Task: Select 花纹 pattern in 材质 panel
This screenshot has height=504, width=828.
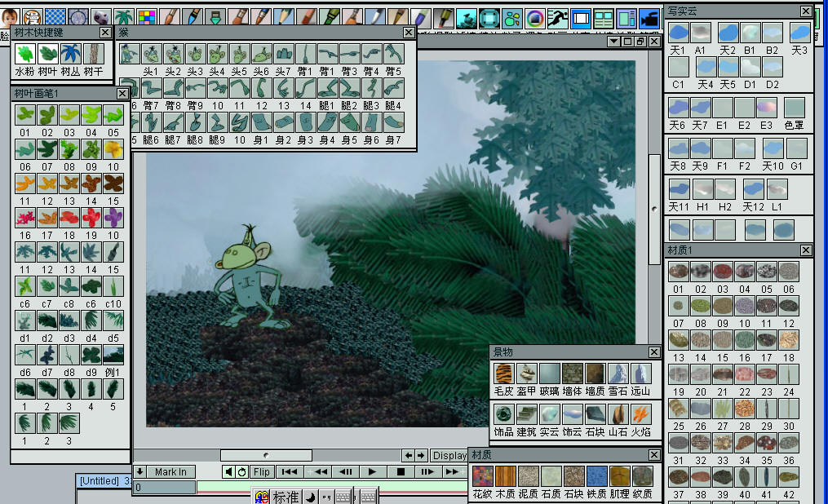Action: (483, 476)
